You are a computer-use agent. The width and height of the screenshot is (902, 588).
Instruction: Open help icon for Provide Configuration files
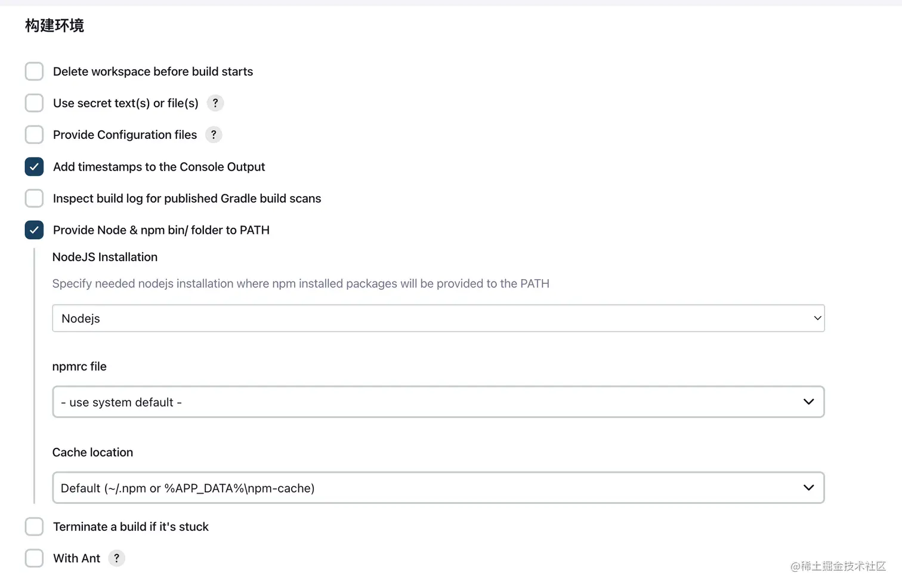click(x=214, y=135)
